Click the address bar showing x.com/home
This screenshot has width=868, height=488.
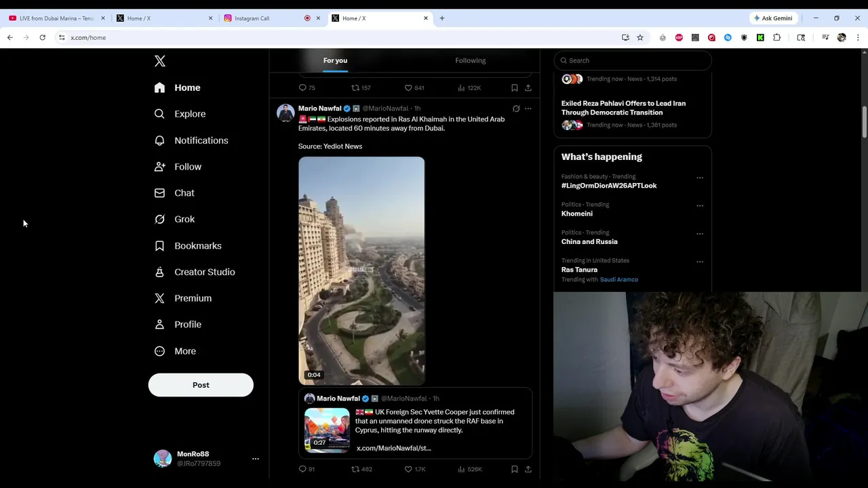339,37
